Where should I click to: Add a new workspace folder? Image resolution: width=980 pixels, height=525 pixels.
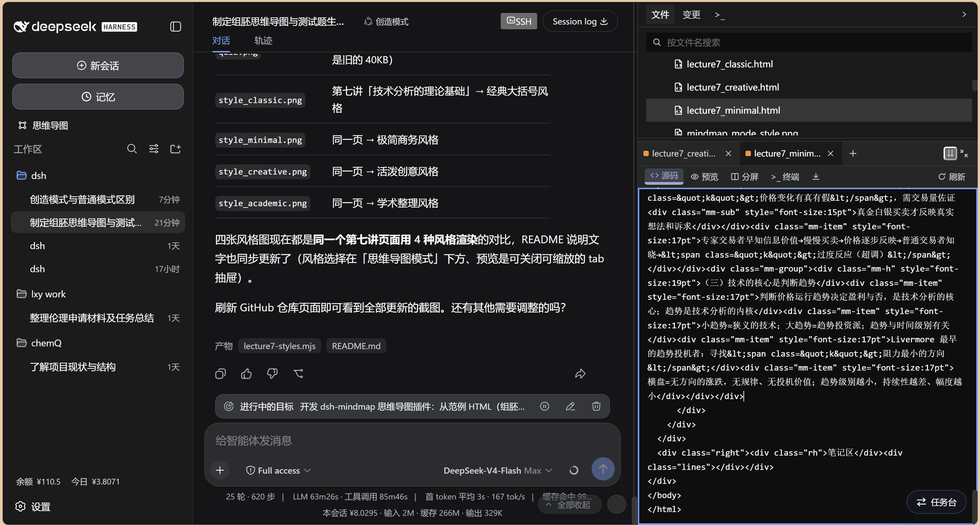(x=175, y=149)
